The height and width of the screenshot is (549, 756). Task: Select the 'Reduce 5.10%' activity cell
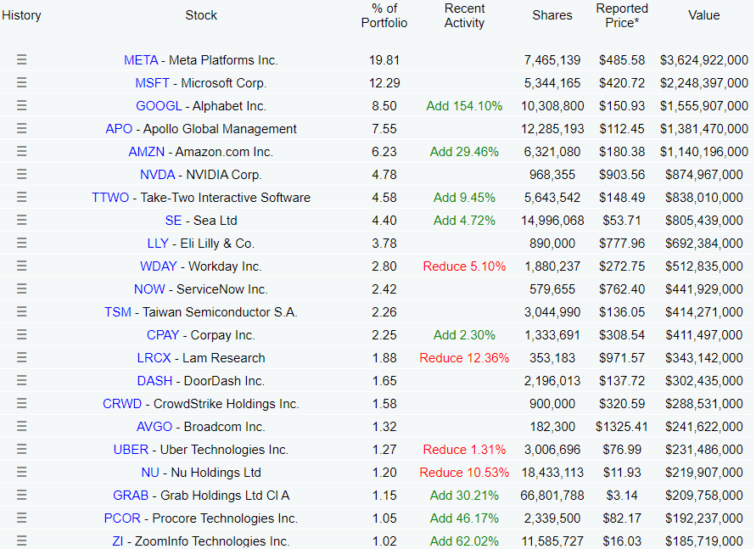click(x=464, y=266)
